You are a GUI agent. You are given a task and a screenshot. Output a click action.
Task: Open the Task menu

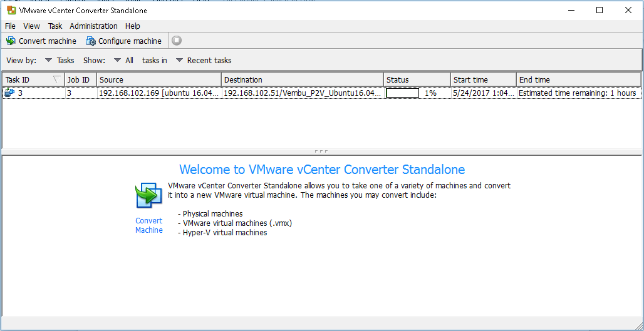(55, 26)
